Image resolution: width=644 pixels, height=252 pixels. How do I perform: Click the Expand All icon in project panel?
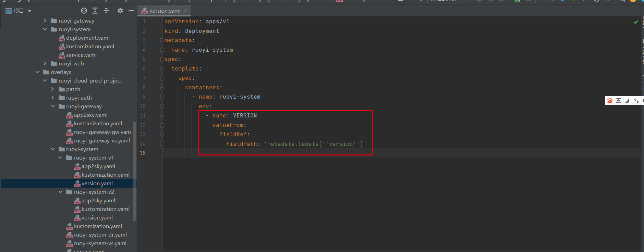[95, 11]
